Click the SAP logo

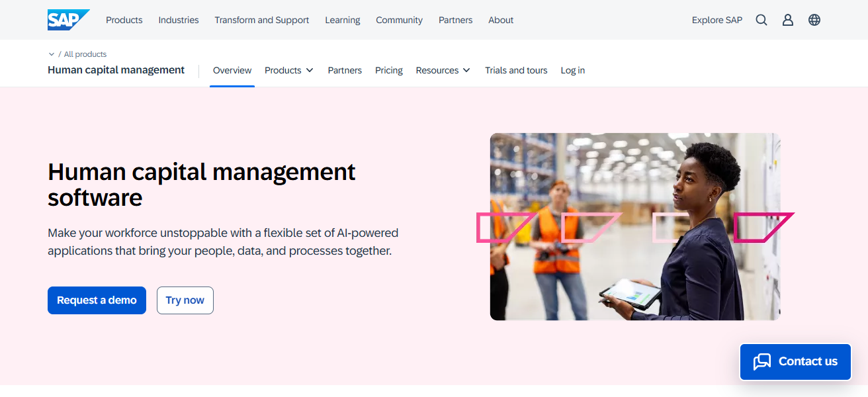(x=68, y=19)
